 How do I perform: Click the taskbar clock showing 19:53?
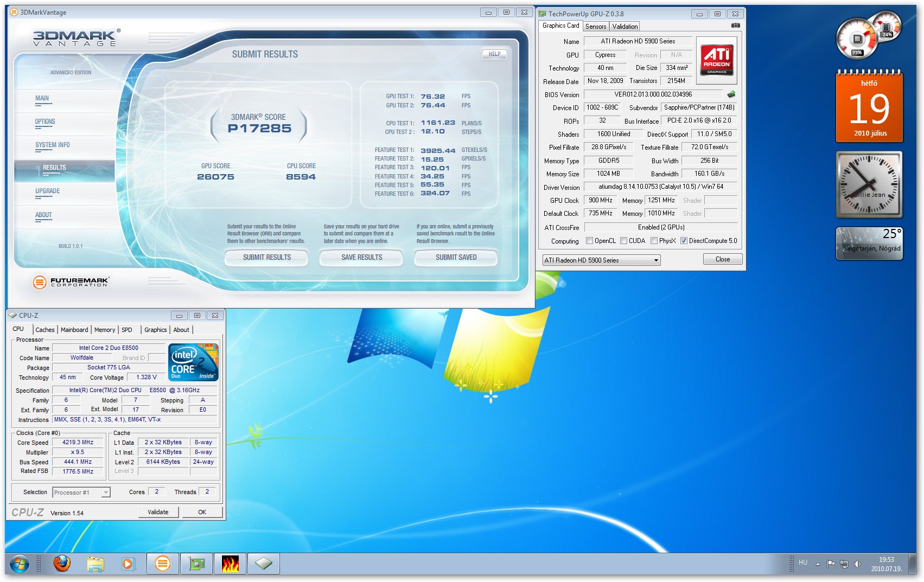pyautogui.click(x=887, y=564)
